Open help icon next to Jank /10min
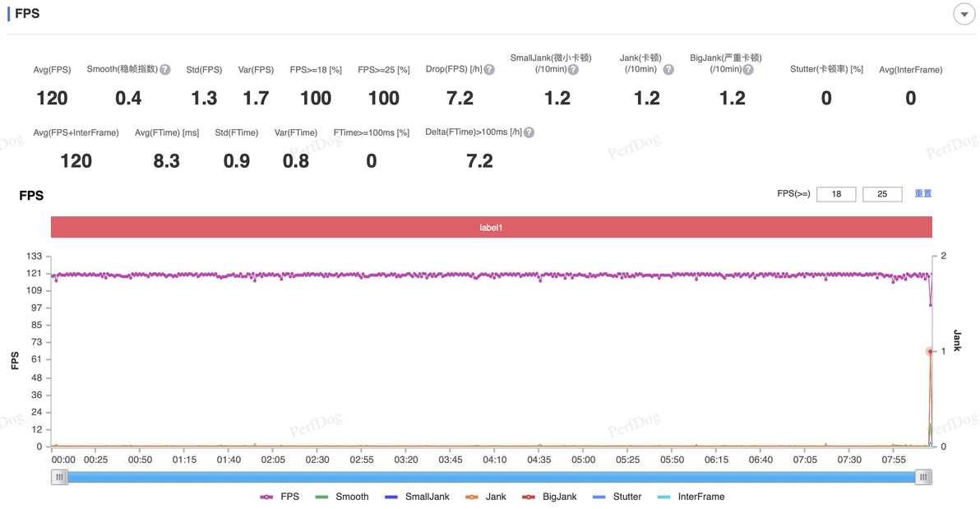The width and height of the screenshot is (980, 509). pyautogui.click(x=668, y=69)
